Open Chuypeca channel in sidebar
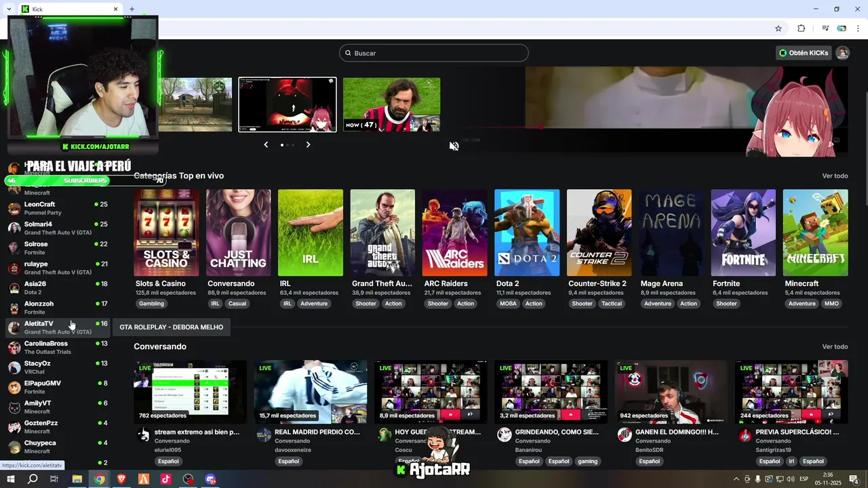Image resolution: width=868 pixels, height=488 pixels. point(58,447)
